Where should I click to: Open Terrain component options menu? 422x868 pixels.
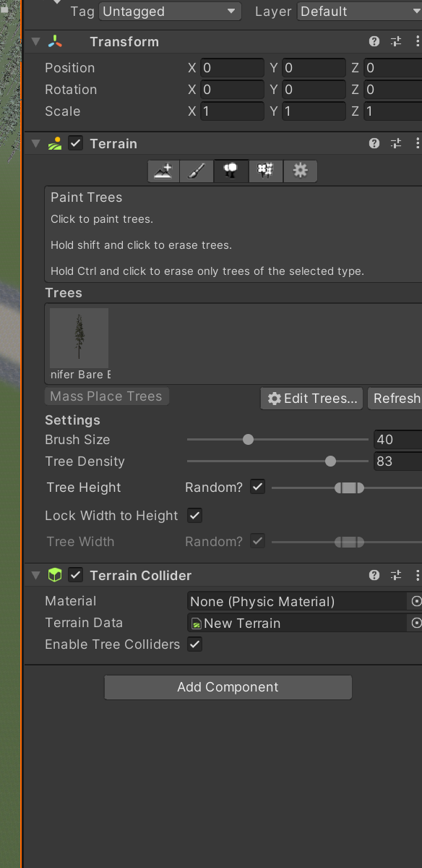pos(417,143)
